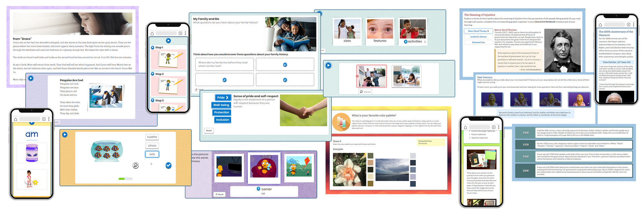Select the 'sizes' picture card
This screenshot has height=211, width=644.
tap(347, 31)
